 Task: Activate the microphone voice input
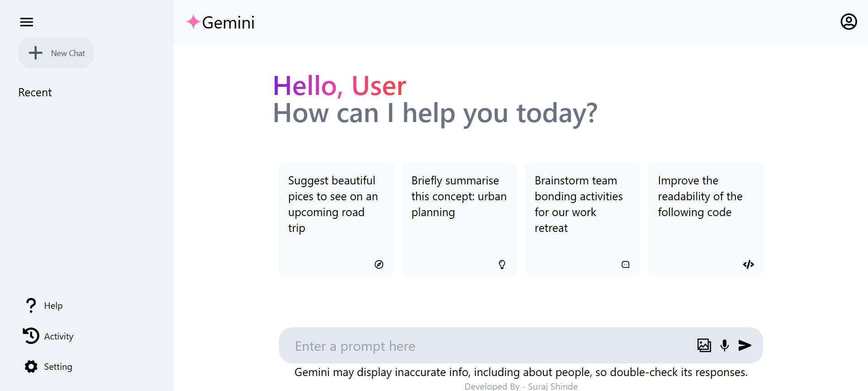click(725, 345)
